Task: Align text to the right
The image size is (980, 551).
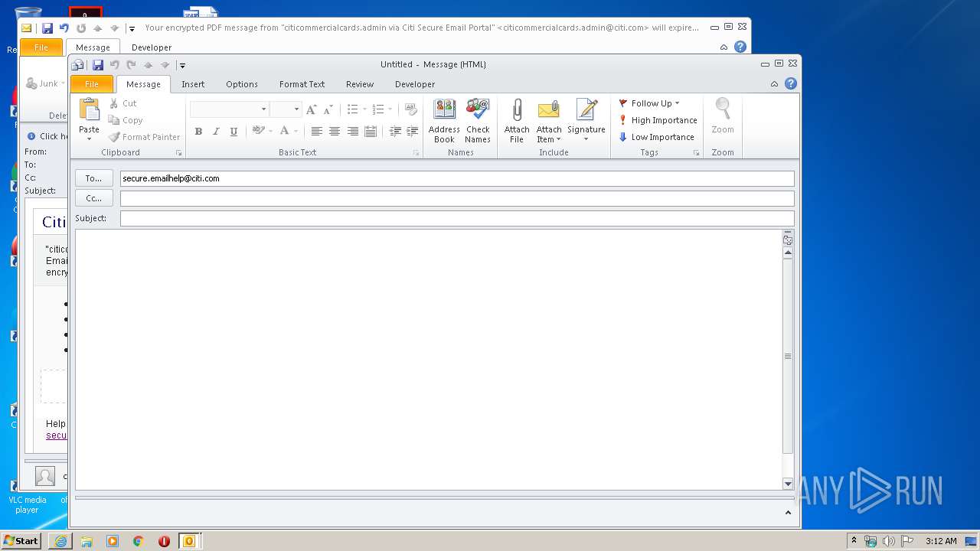Action: pos(353,132)
